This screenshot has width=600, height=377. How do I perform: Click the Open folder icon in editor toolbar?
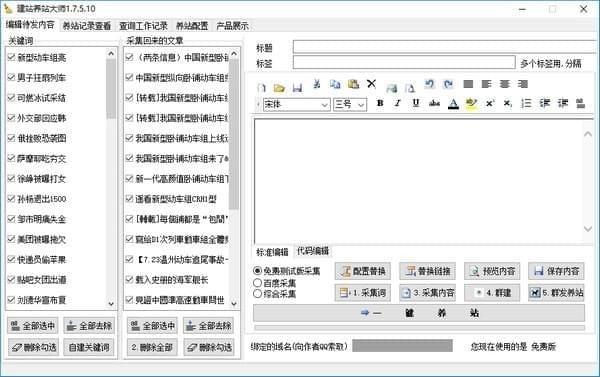click(x=279, y=88)
